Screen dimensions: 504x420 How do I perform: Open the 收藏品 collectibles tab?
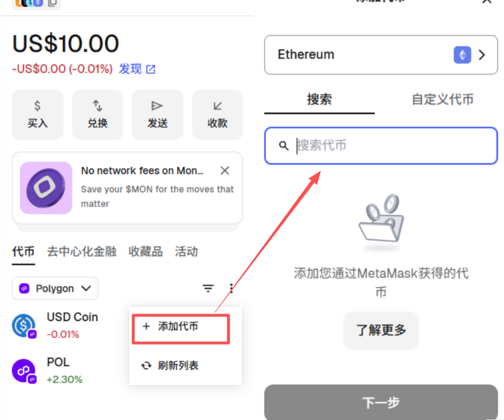[x=145, y=251]
